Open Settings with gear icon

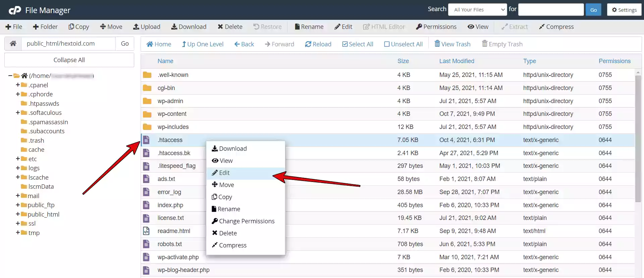pyautogui.click(x=624, y=10)
